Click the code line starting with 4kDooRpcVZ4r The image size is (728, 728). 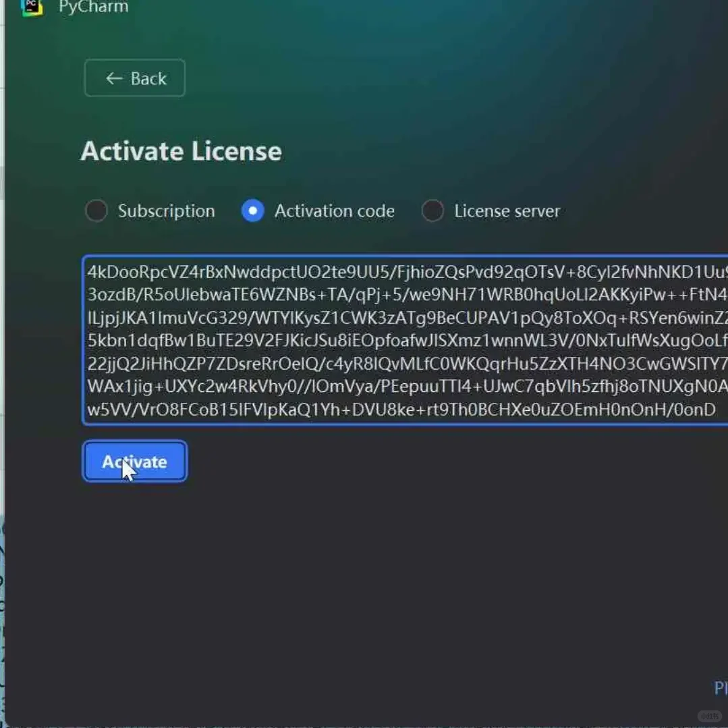pos(407,272)
